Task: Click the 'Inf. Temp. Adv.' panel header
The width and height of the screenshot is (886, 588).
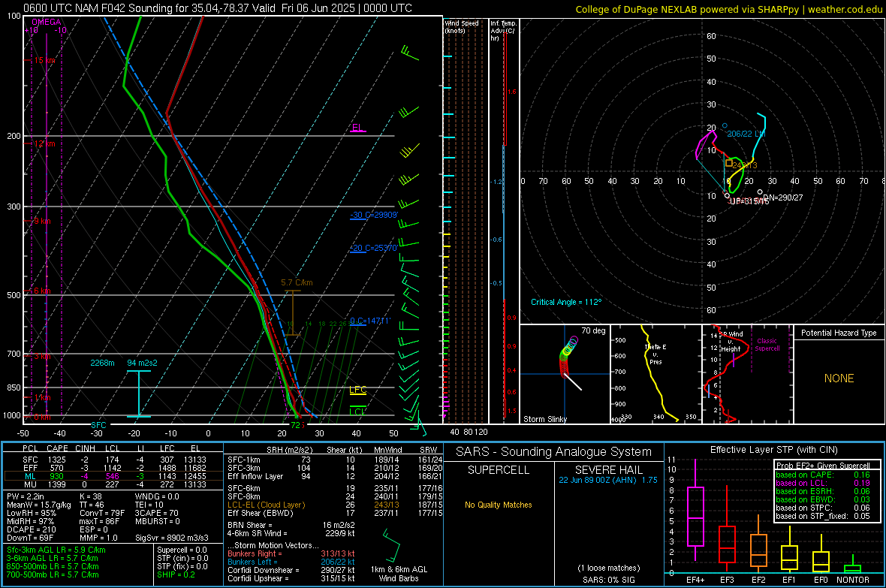Action: pyautogui.click(x=504, y=31)
